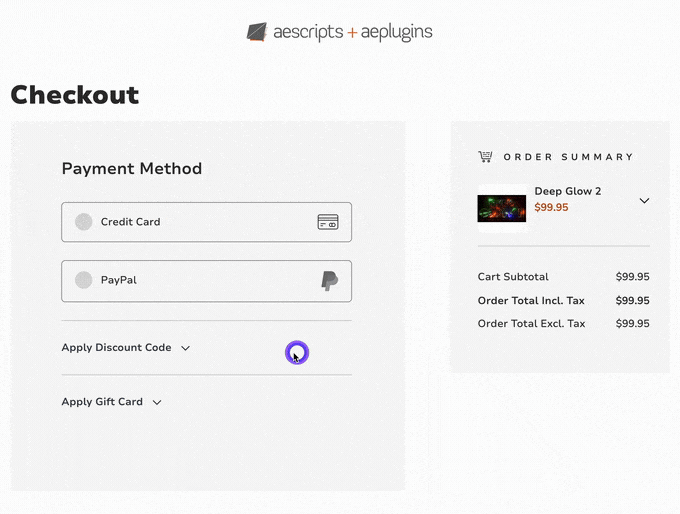Click the PayPal option label text
The height and width of the screenshot is (514, 680).
coord(118,280)
